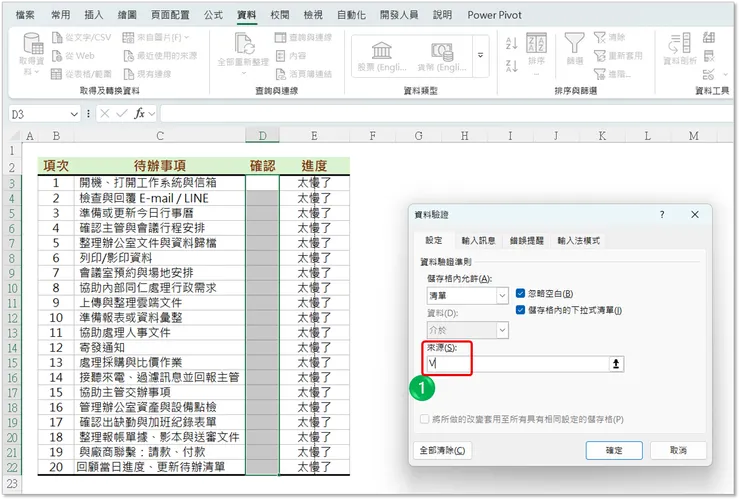Switch to 輸入訊息 dialog tab
The height and width of the screenshot is (500, 740).
coord(478,241)
